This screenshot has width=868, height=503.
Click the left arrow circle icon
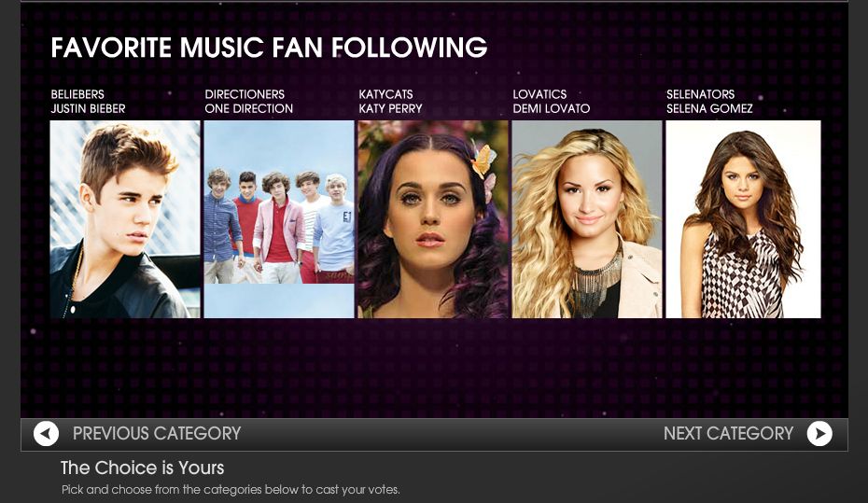tap(46, 433)
